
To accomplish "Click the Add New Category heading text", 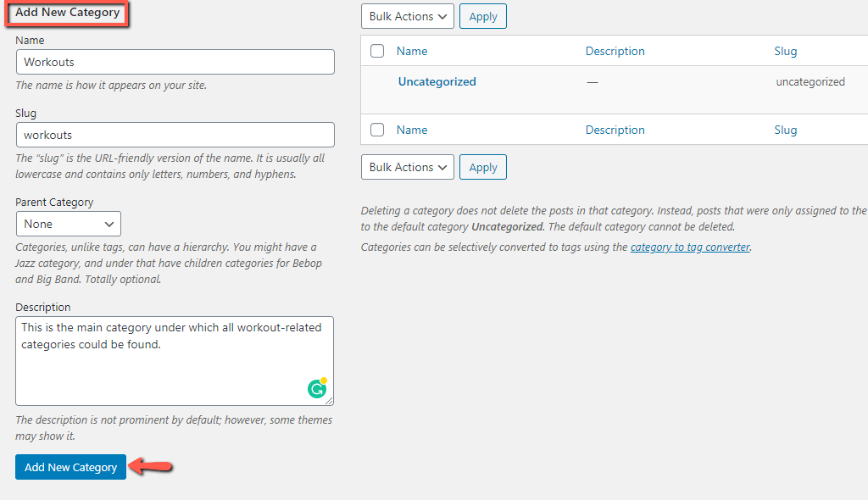I will click(x=67, y=12).
